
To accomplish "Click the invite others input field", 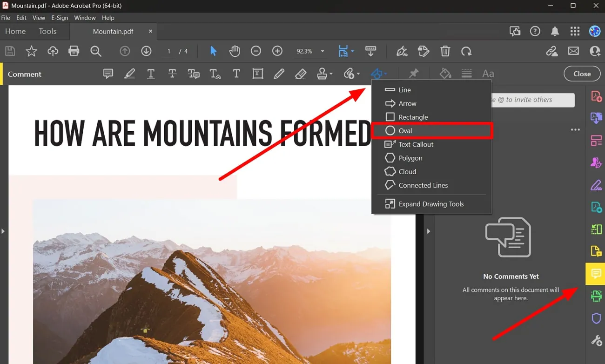I will (x=533, y=100).
